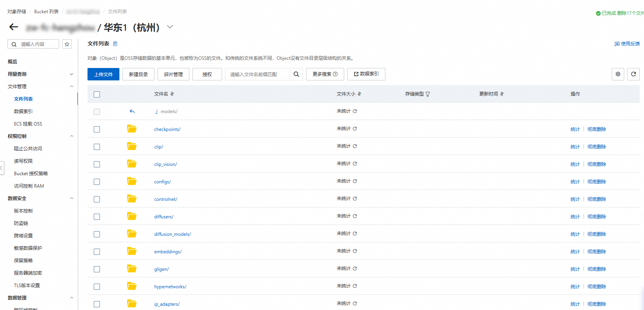
Task: Refresh the size statistic for clip_vision/
Action: point(355,164)
